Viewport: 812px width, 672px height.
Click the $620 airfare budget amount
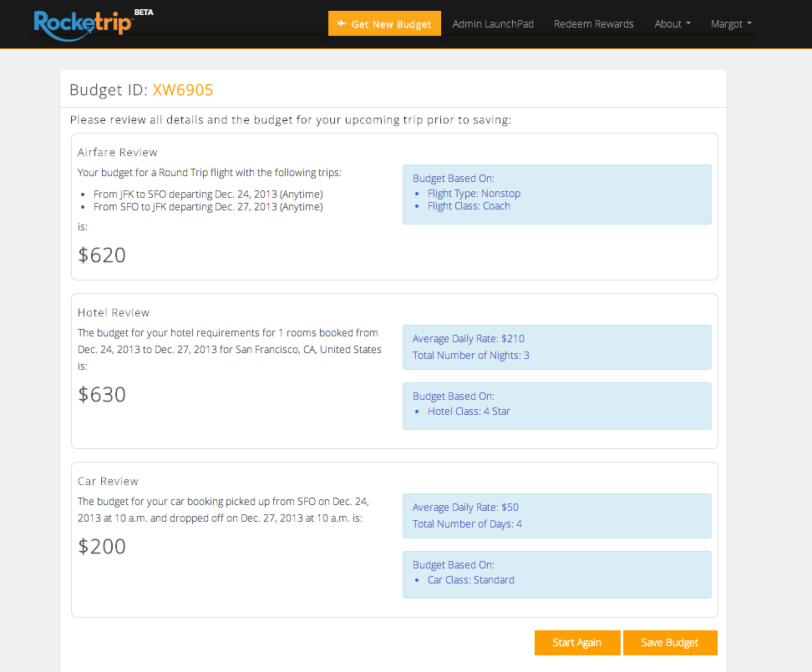102,255
